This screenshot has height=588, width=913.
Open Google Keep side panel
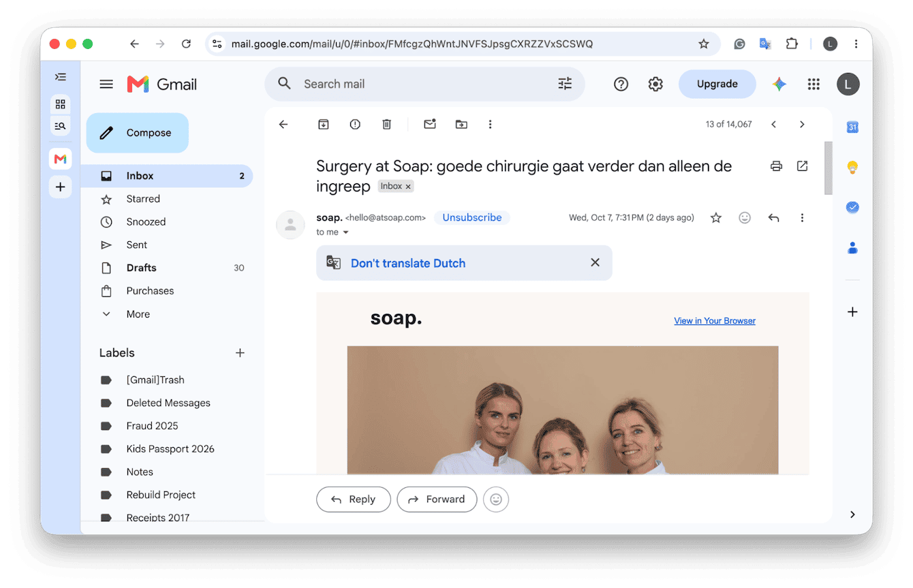point(852,168)
